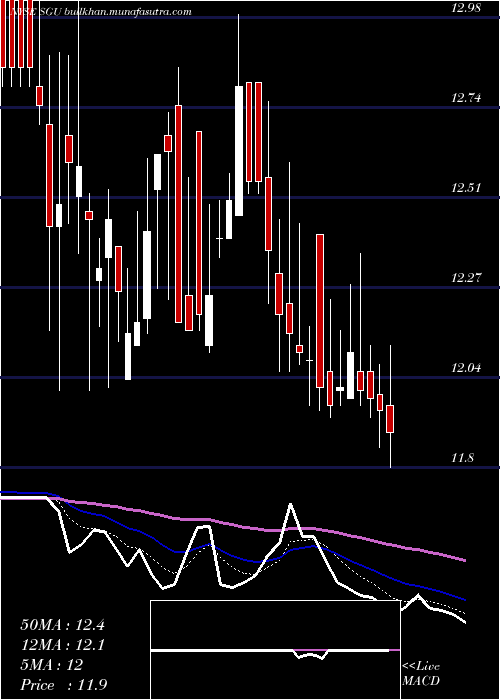Click the 12.51 price axis label
The image size is (500, 700).
[x=466, y=188]
